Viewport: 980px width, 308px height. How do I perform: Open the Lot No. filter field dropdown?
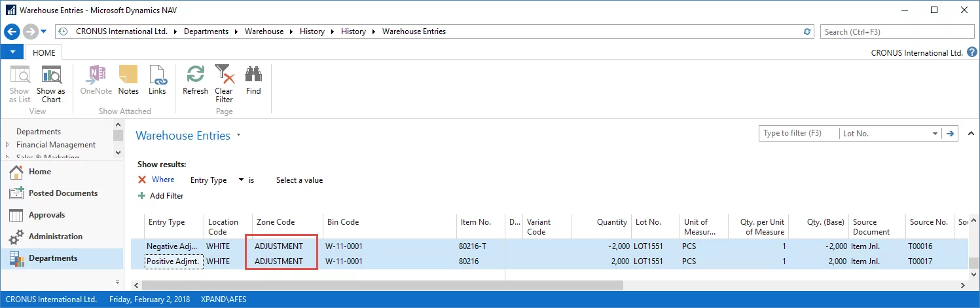pyautogui.click(x=935, y=134)
